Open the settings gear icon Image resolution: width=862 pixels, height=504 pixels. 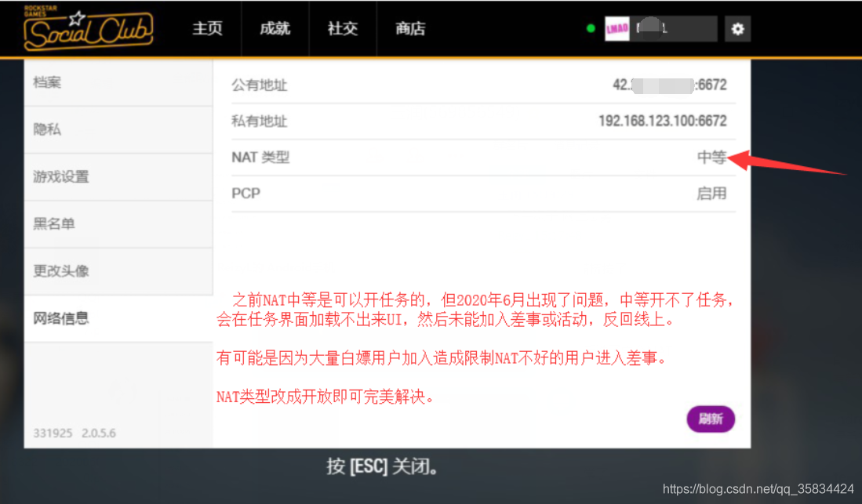737,28
